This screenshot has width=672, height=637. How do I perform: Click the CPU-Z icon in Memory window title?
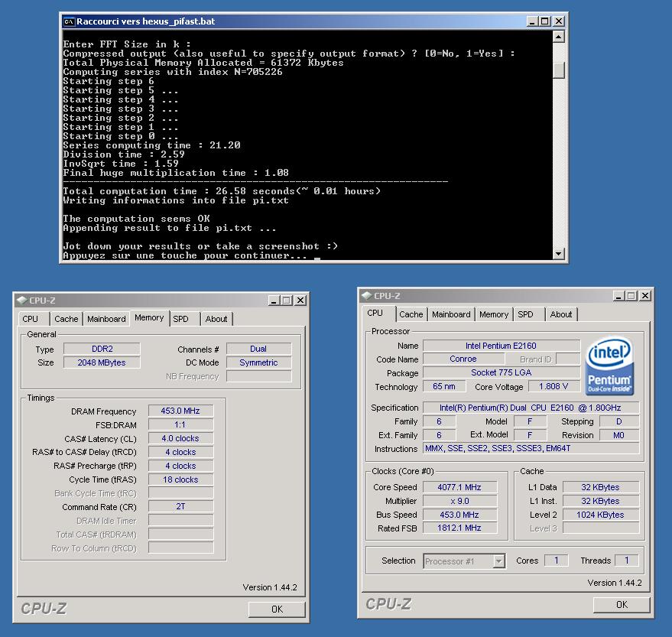[22, 300]
